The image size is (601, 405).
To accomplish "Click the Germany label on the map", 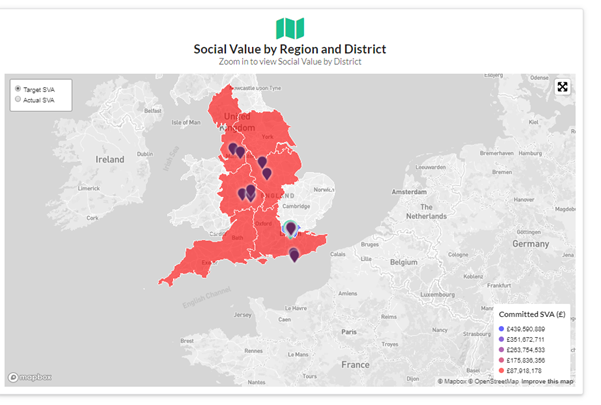I will (x=530, y=243).
